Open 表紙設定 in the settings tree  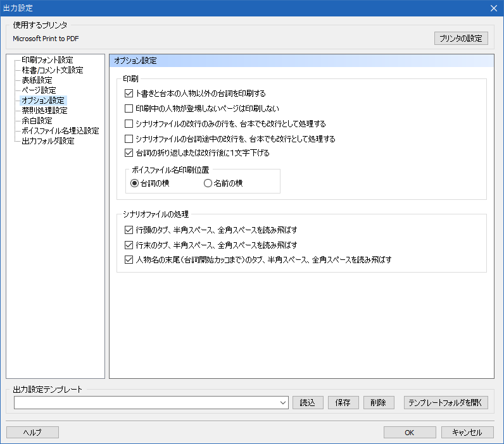37,80
